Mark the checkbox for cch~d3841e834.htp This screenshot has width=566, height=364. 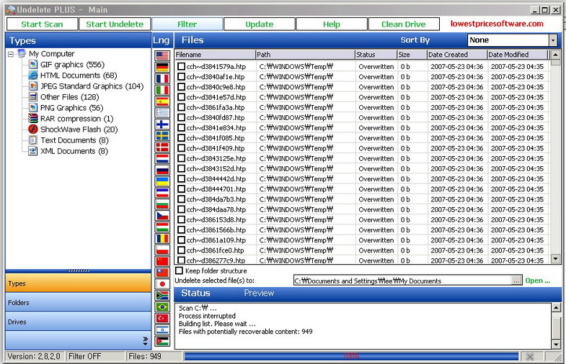181,127
